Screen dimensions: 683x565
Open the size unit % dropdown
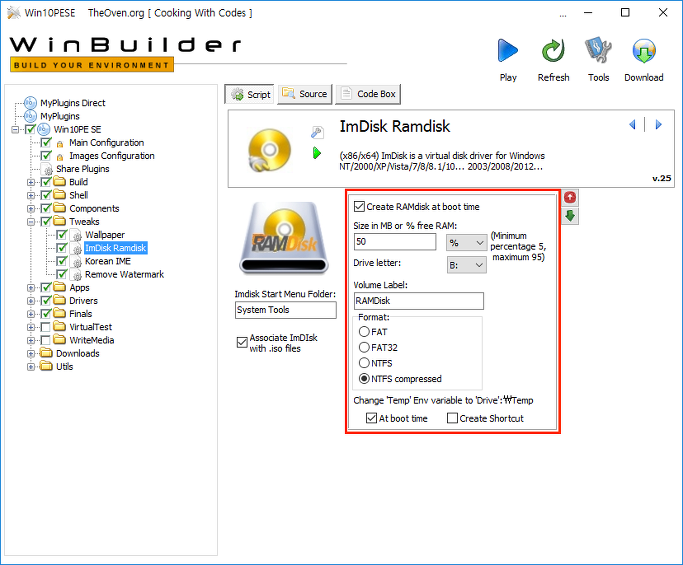click(466, 243)
